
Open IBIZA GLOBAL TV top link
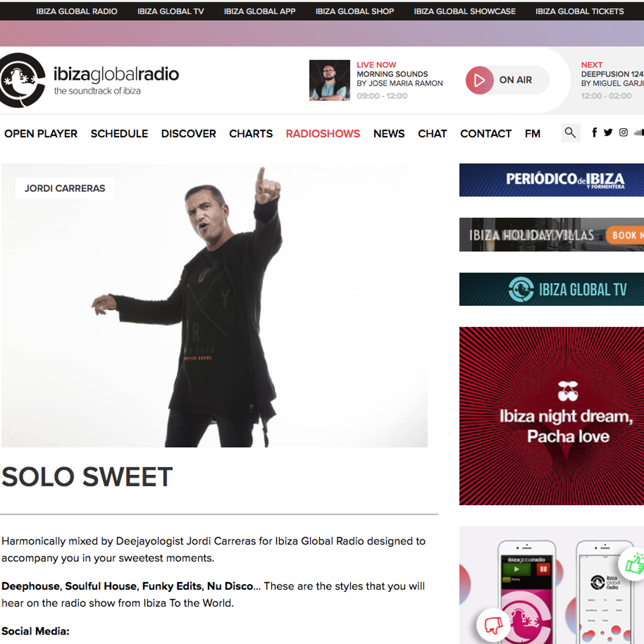pos(171,11)
